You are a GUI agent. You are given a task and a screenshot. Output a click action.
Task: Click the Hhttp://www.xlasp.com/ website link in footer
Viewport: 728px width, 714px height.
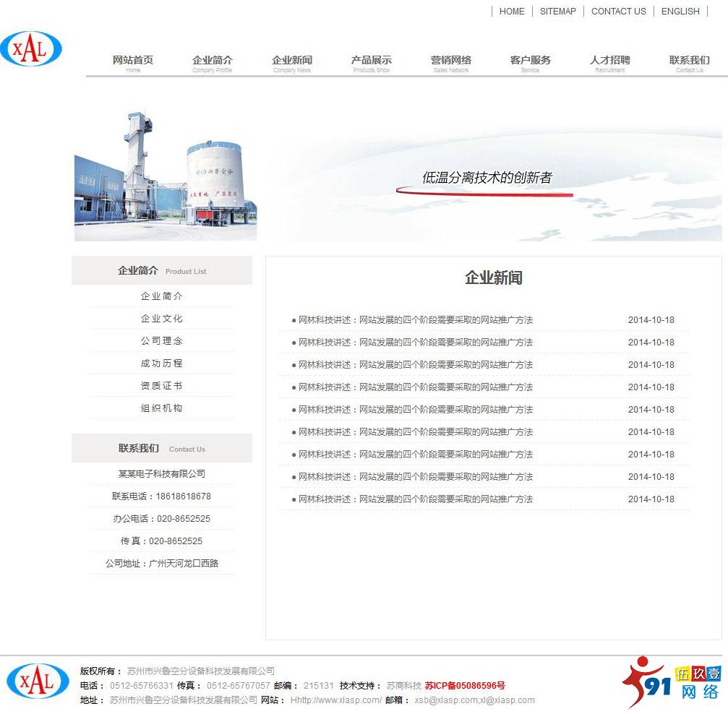[335, 700]
